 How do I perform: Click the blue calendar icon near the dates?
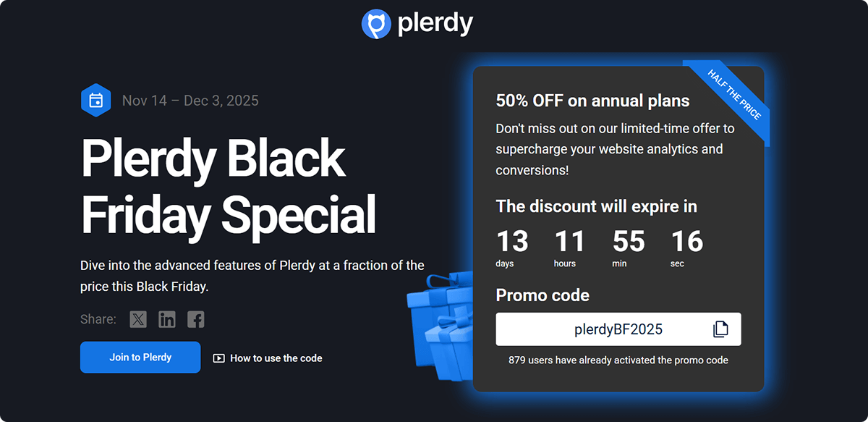pyautogui.click(x=96, y=100)
